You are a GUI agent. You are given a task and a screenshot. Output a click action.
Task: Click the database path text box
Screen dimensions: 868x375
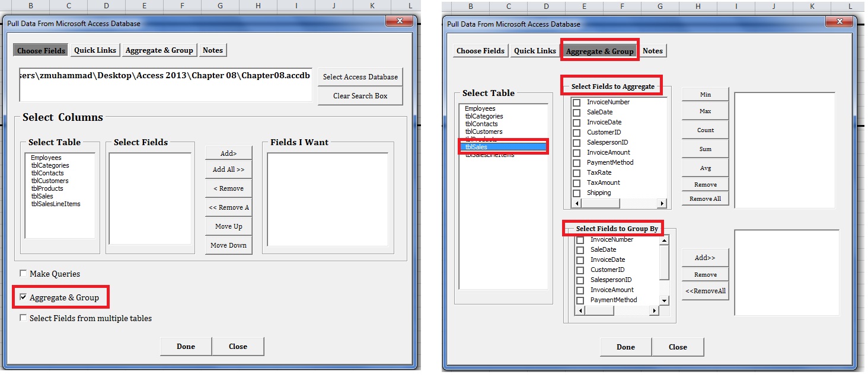tap(165, 85)
